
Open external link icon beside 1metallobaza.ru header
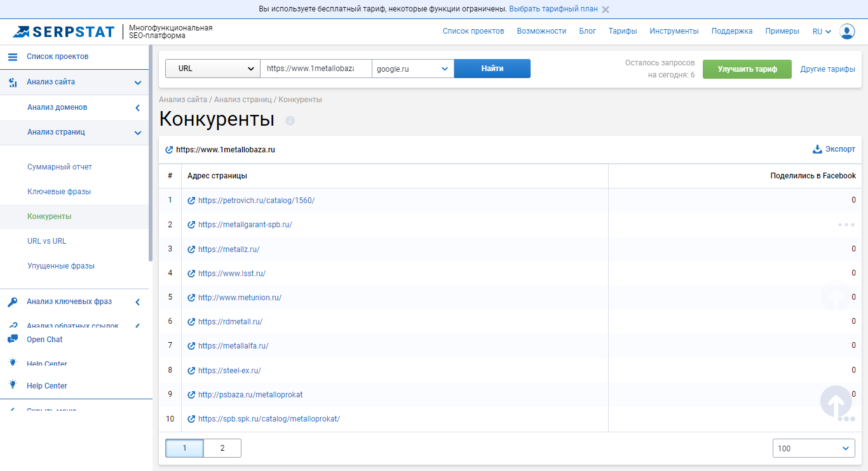pos(169,150)
